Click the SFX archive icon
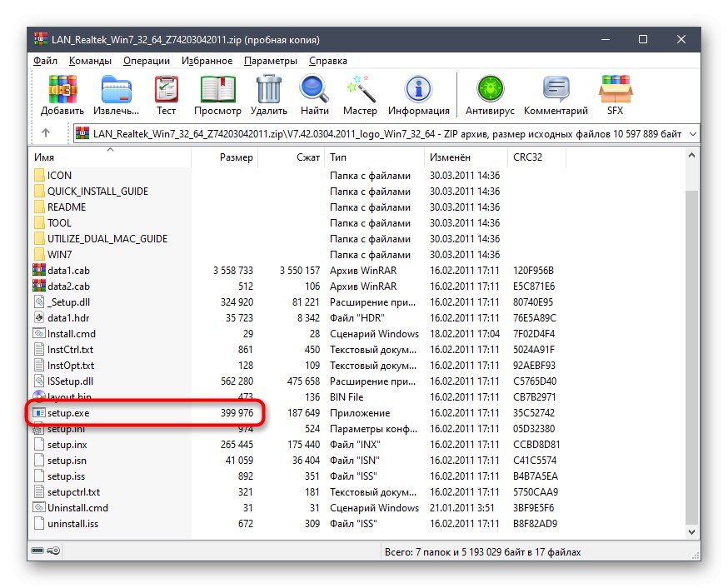728x588 pixels. [x=616, y=89]
